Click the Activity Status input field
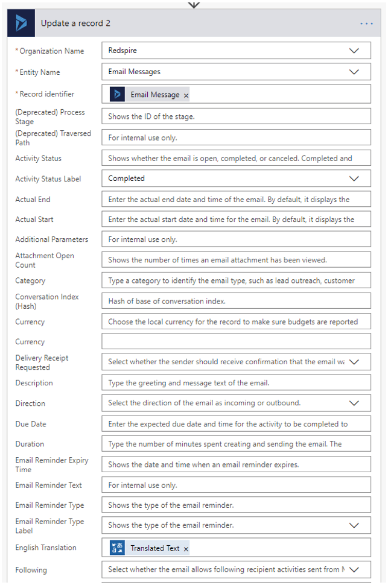The height and width of the screenshot is (588, 388). 236,158
